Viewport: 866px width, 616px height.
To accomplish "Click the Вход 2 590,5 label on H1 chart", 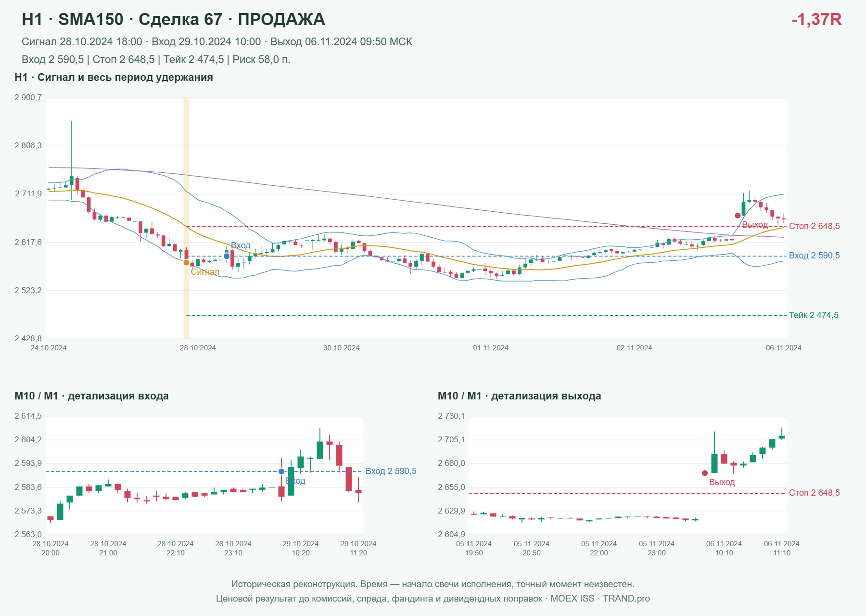I will pos(814,256).
